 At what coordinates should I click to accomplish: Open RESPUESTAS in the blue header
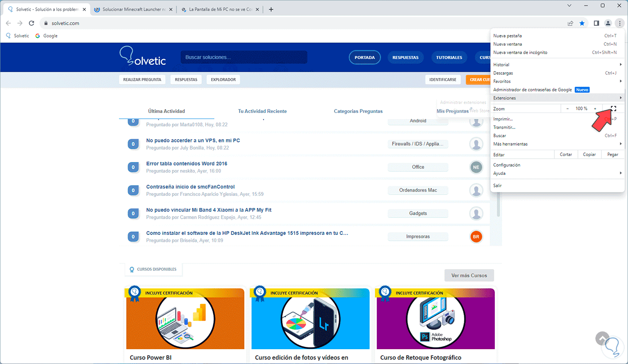pyautogui.click(x=406, y=57)
